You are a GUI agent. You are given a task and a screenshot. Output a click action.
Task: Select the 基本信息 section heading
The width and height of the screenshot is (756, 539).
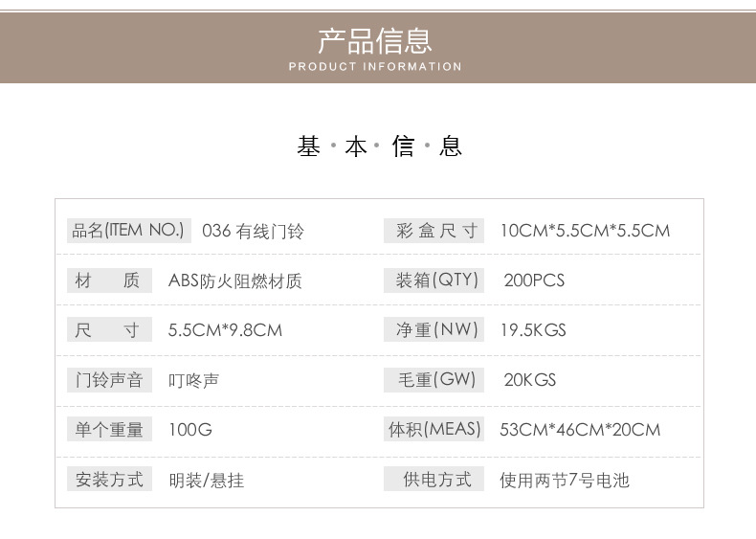point(379,146)
